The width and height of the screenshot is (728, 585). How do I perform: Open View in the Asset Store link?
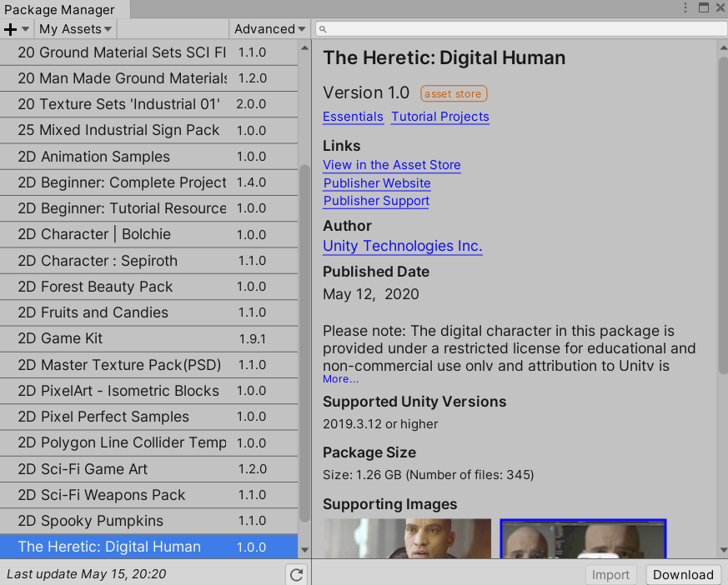(x=392, y=165)
